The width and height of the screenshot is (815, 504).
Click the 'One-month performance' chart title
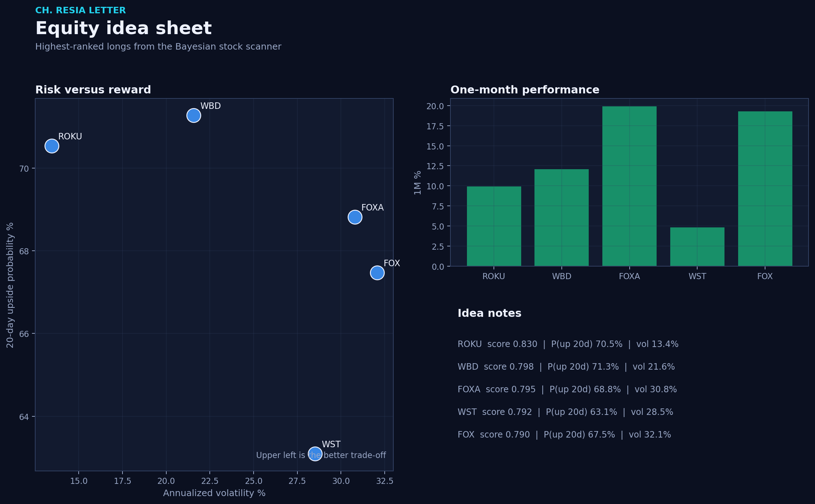click(x=525, y=90)
